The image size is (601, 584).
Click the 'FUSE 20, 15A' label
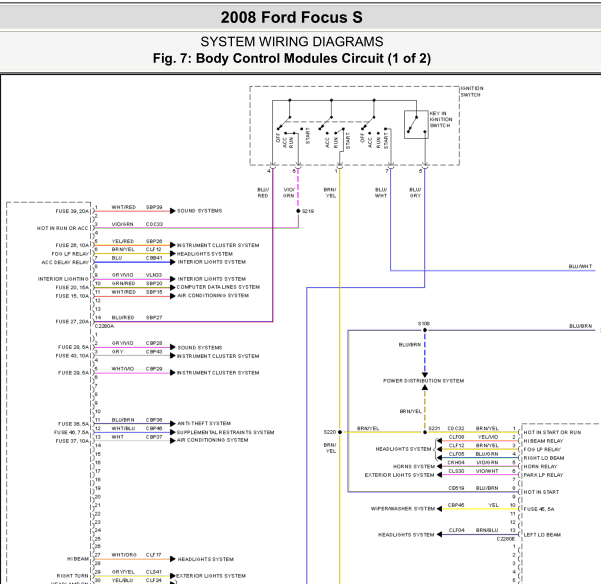click(x=72, y=287)
